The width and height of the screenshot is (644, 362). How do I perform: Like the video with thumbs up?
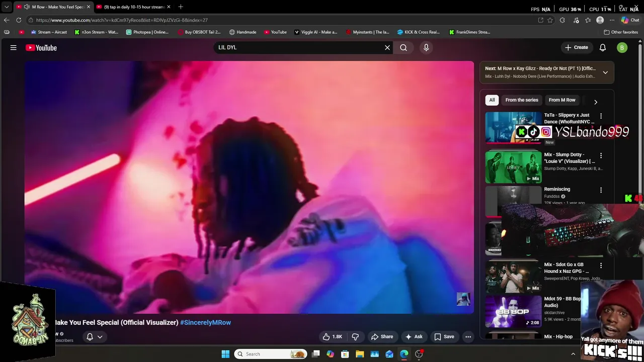tap(332, 337)
